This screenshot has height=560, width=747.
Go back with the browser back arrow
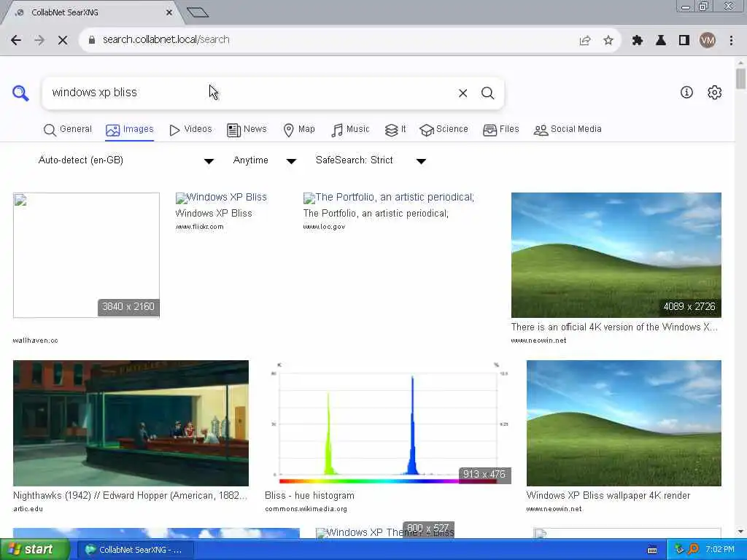[x=16, y=40]
